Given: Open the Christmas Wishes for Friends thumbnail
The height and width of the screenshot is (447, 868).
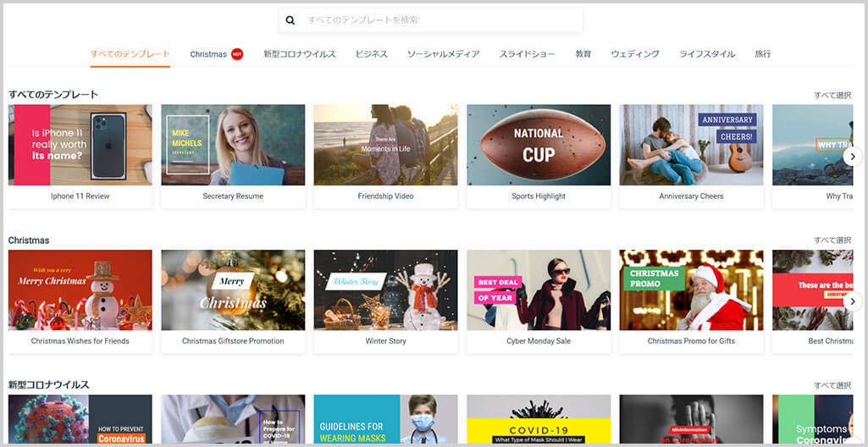Looking at the screenshot, I should (x=80, y=290).
